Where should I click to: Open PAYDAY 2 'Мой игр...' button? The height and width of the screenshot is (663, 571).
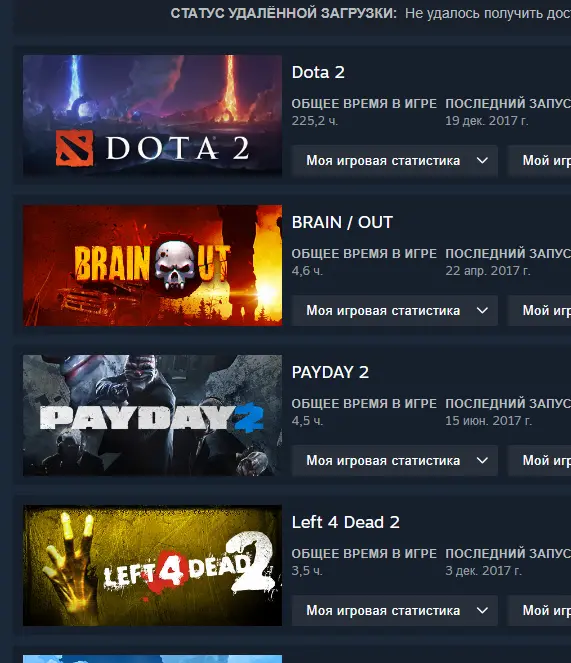[x=540, y=460]
